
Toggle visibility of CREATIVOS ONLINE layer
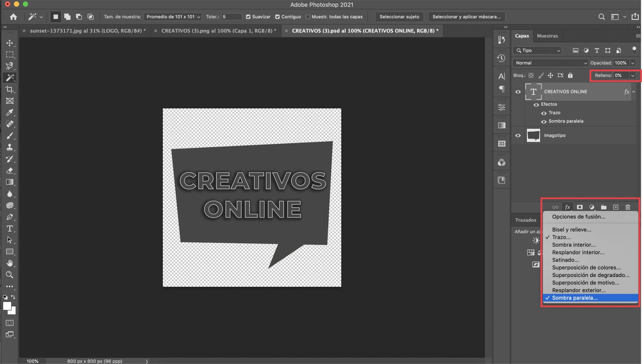518,91
